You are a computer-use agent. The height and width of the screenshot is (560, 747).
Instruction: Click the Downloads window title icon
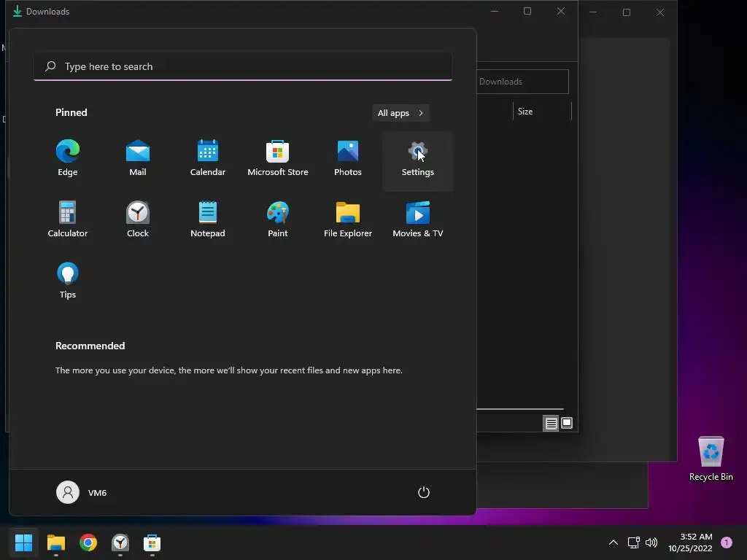(x=18, y=11)
